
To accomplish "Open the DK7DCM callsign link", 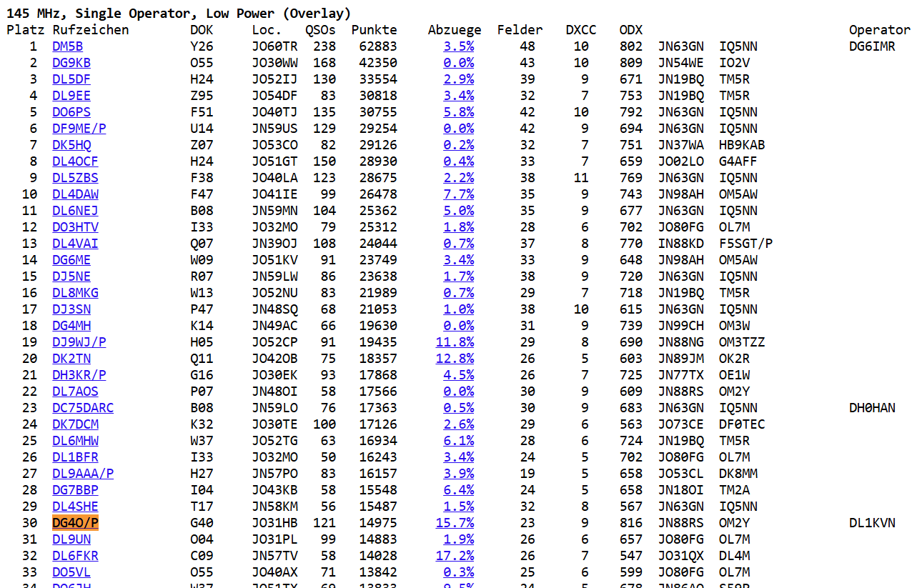I will point(75,424).
